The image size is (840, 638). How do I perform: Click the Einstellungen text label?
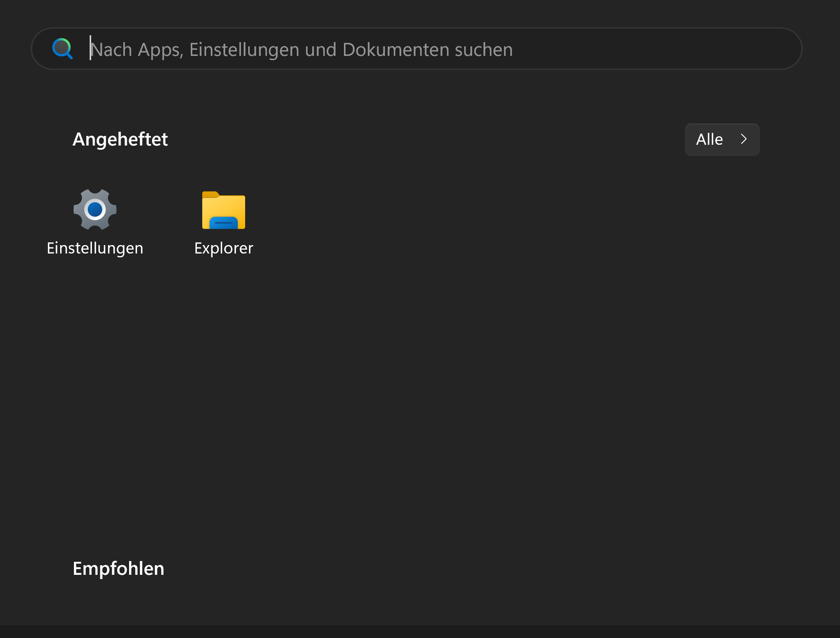(95, 248)
